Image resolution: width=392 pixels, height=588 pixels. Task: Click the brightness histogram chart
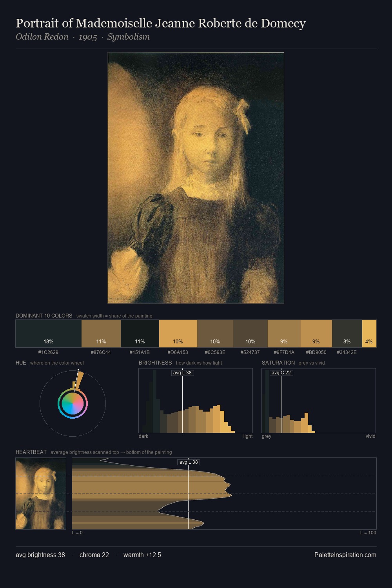(x=196, y=401)
